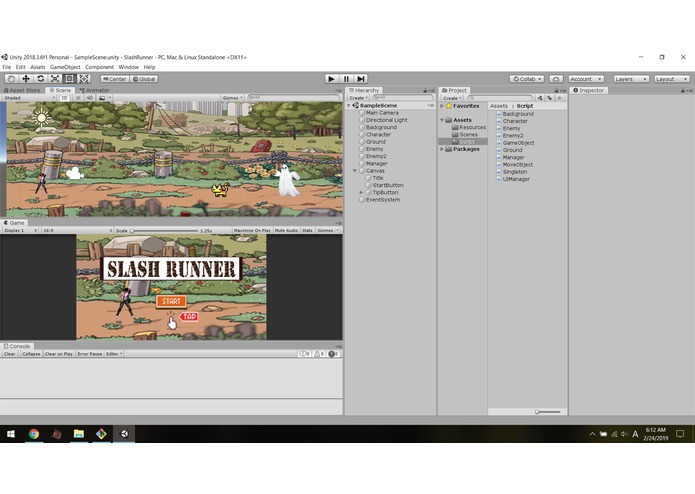Expand Favorites in Project panel
The width and height of the screenshot is (695, 494).
coord(442,106)
